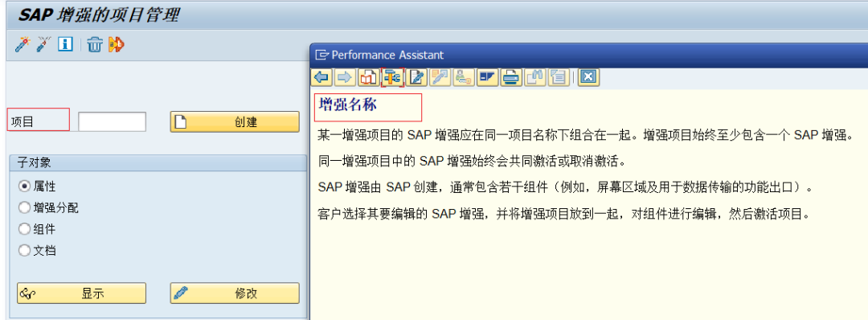Click the Performance Assistant title text

[387, 55]
